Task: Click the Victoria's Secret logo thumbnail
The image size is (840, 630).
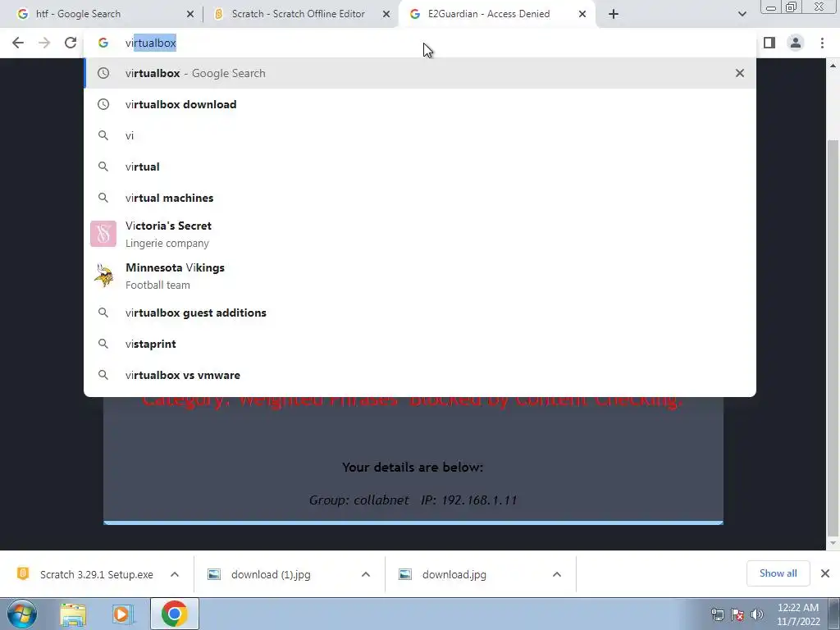Action: [103, 234]
